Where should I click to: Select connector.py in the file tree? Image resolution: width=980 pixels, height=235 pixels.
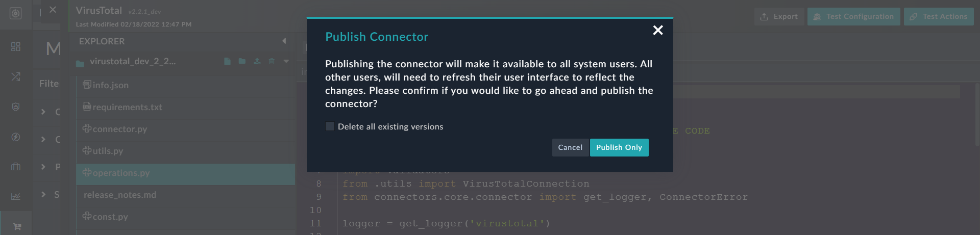click(x=119, y=129)
